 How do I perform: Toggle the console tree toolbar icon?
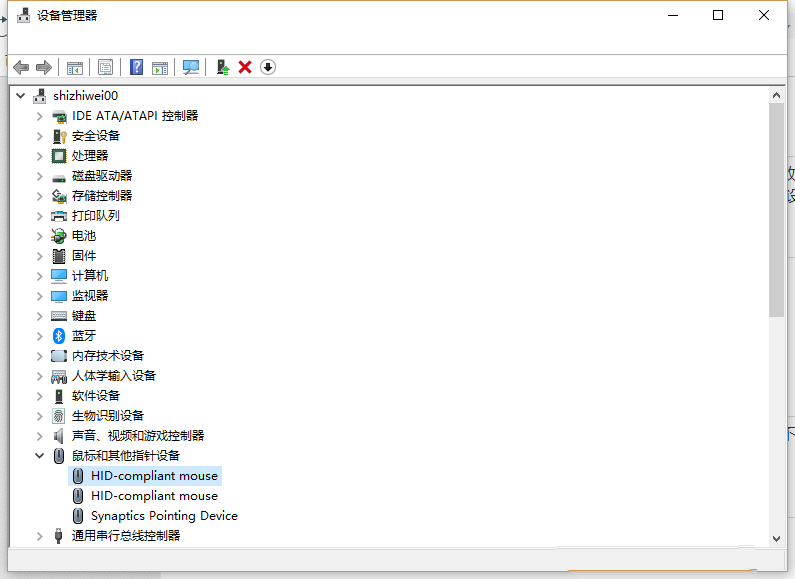pos(75,67)
